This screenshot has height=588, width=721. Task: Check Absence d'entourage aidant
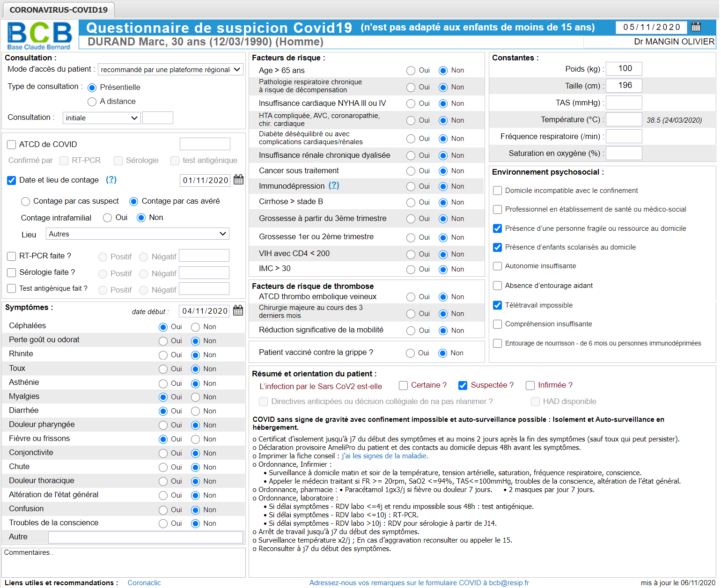497,286
